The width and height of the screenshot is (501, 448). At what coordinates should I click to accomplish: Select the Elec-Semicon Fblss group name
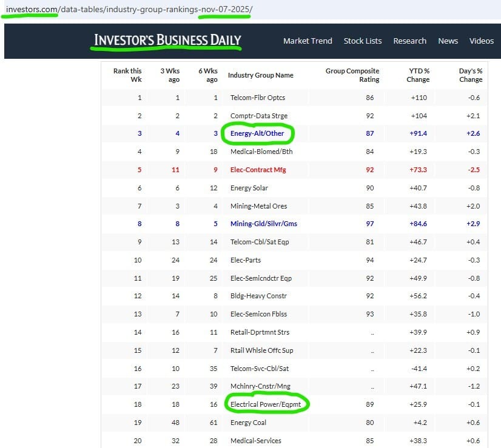point(258,314)
